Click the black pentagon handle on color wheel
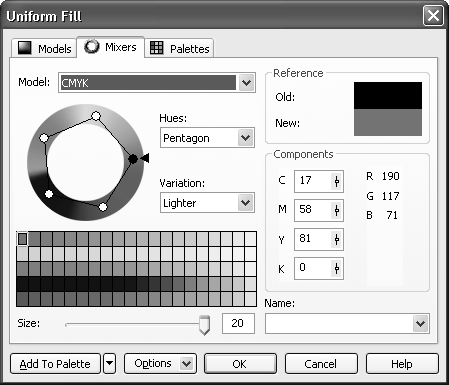This screenshot has width=449, height=385. click(133, 159)
